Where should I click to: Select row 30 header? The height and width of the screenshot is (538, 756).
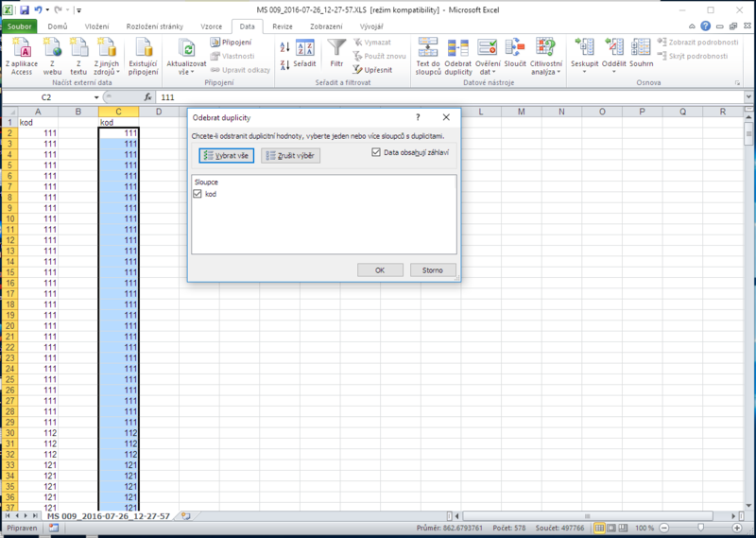(x=9, y=433)
